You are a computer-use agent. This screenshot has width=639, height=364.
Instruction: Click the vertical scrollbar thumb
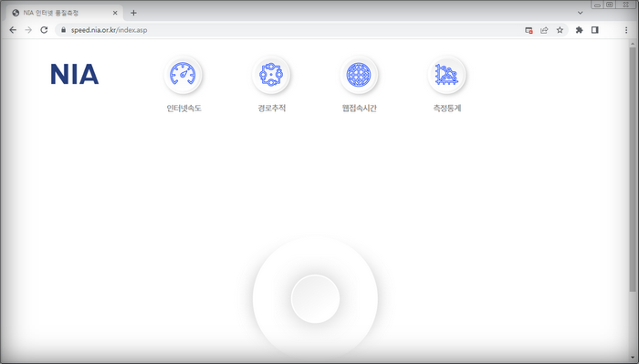pyautogui.click(x=633, y=169)
